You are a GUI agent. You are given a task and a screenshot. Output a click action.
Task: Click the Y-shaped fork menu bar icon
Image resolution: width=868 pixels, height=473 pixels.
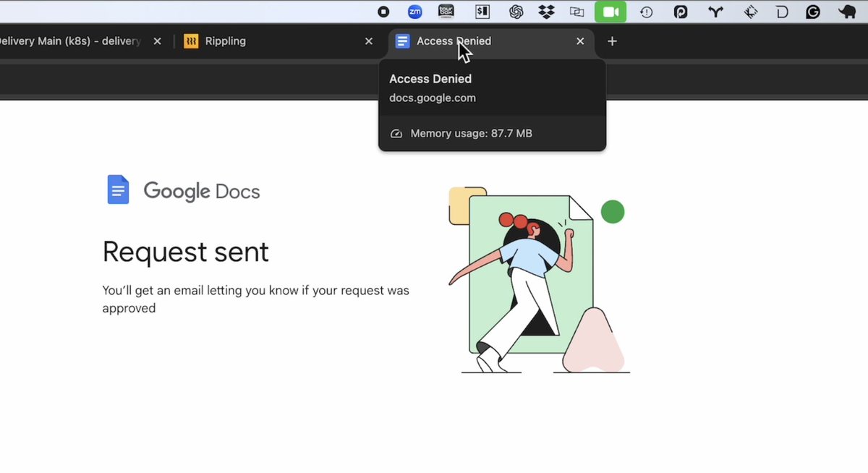pos(715,12)
